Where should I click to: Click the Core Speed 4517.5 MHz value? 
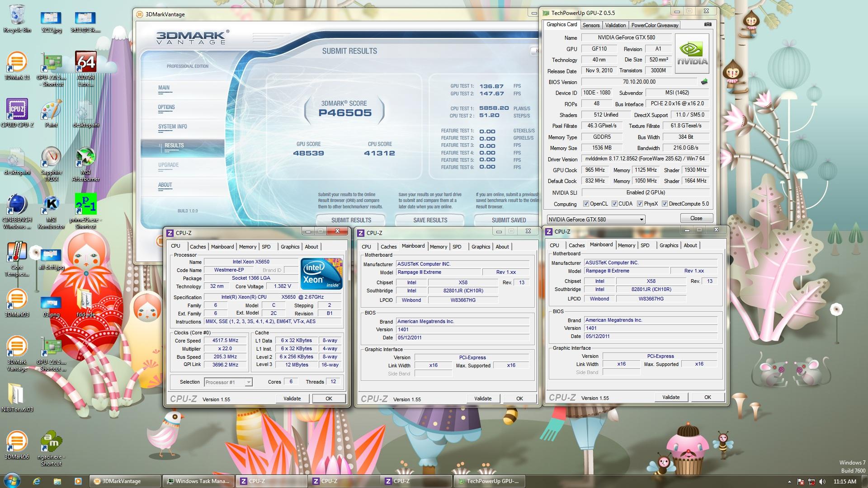[x=225, y=341]
